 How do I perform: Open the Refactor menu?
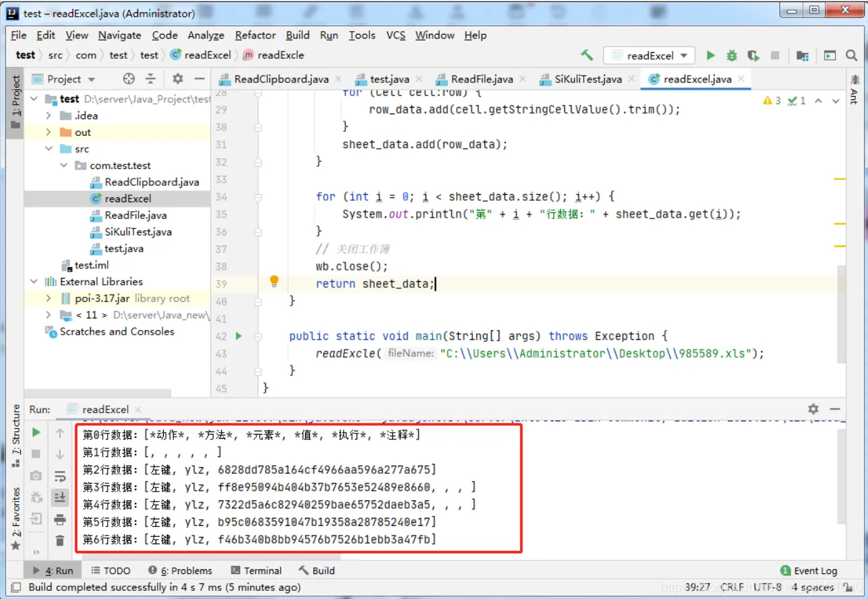click(255, 35)
